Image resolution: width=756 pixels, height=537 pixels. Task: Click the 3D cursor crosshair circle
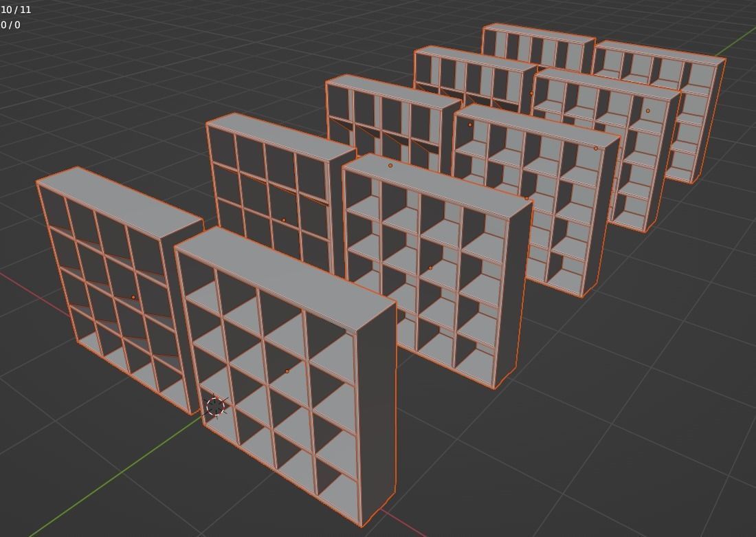click(x=216, y=407)
